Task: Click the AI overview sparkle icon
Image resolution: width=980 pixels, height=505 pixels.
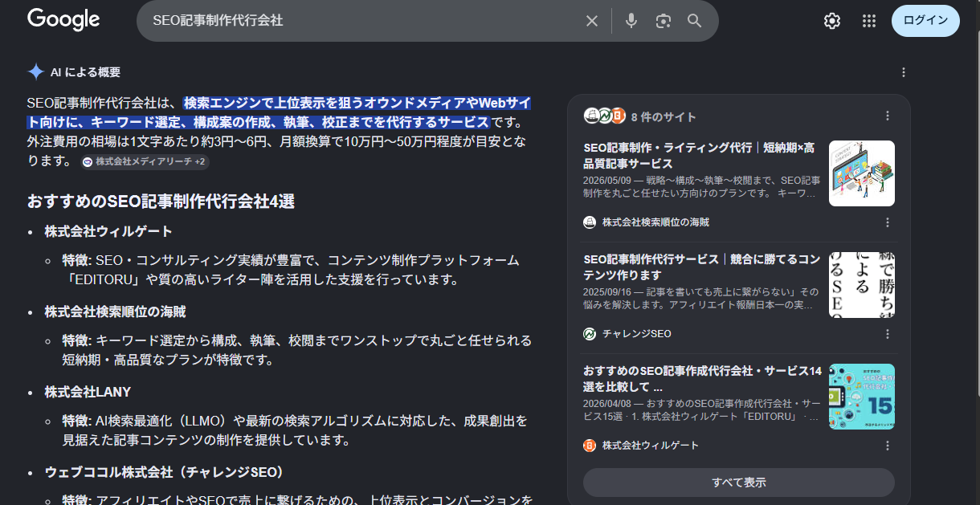Action: point(36,72)
